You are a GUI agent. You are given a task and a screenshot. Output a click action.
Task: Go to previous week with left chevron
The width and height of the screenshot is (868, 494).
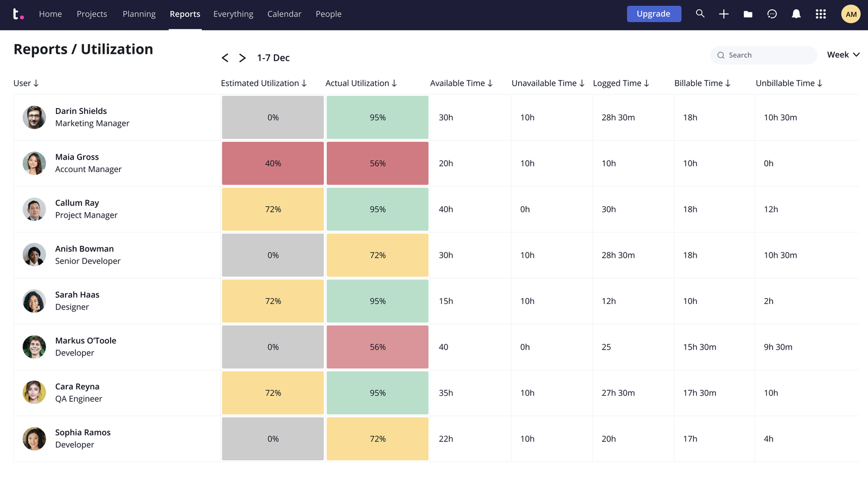pos(225,58)
